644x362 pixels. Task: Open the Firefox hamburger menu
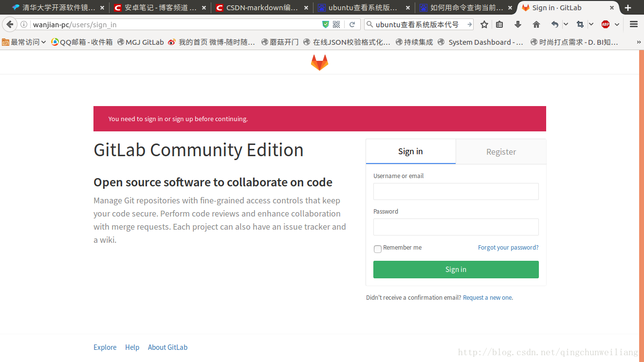pos(634,24)
